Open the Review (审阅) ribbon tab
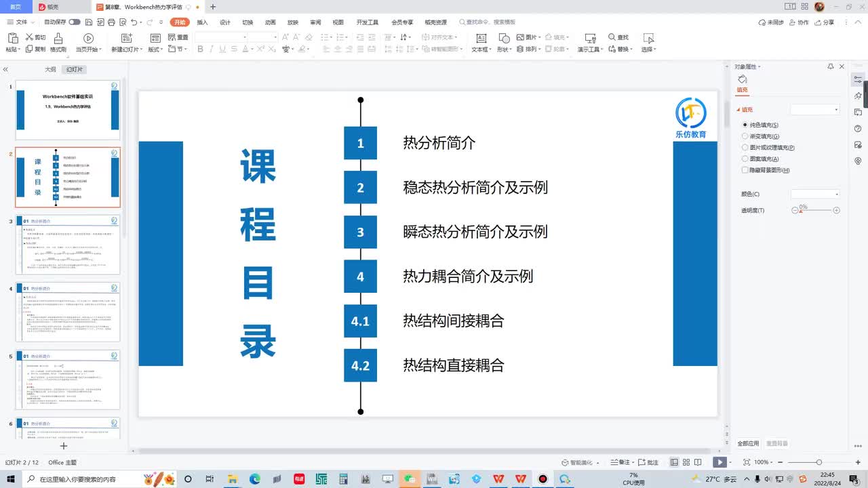 (315, 22)
